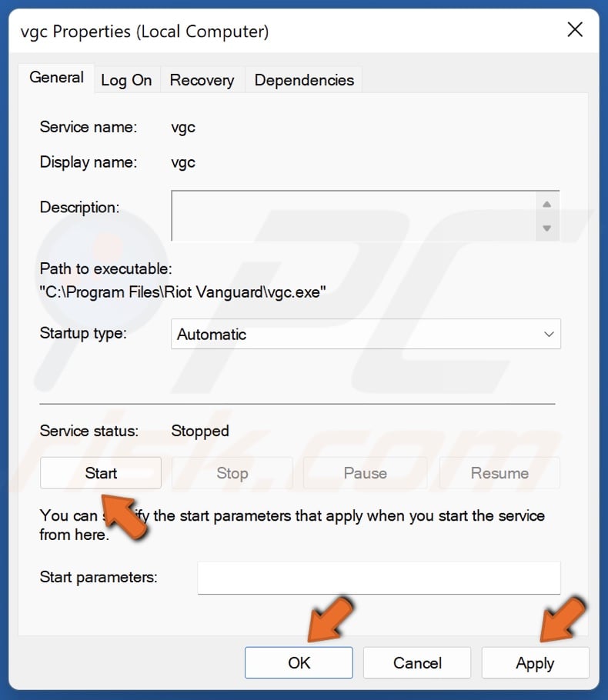This screenshot has height=700, width=608.
Task: Cancel the properties dialog
Action: [x=417, y=663]
